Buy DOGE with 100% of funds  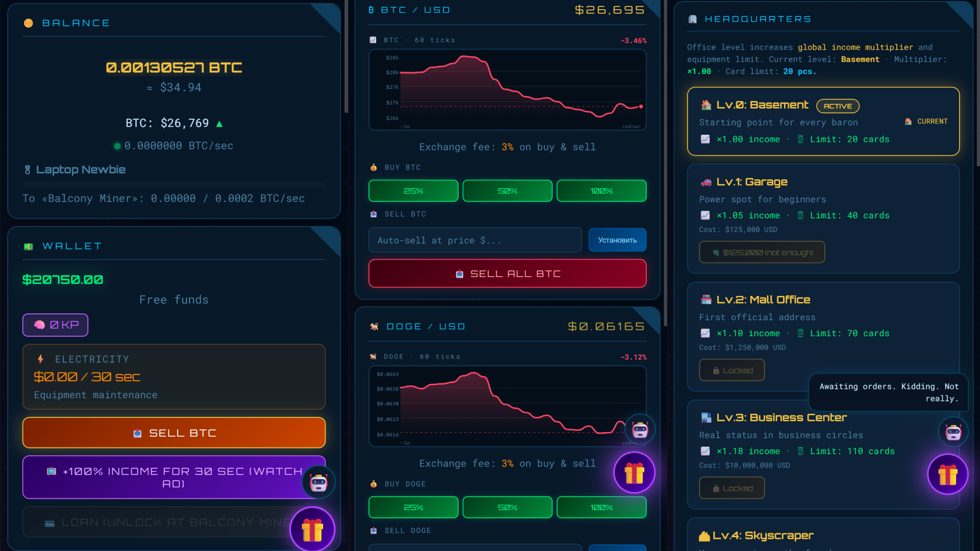click(601, 507)
